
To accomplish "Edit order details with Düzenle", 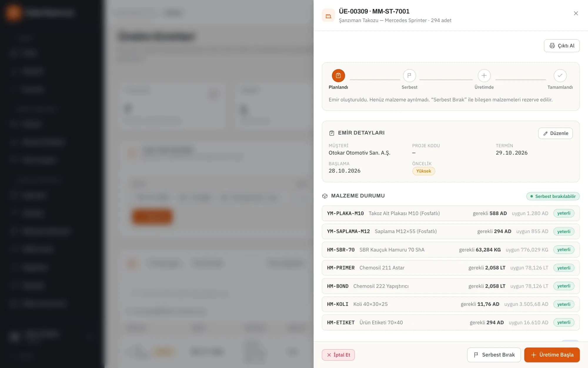I will click(x=555, y=133).
